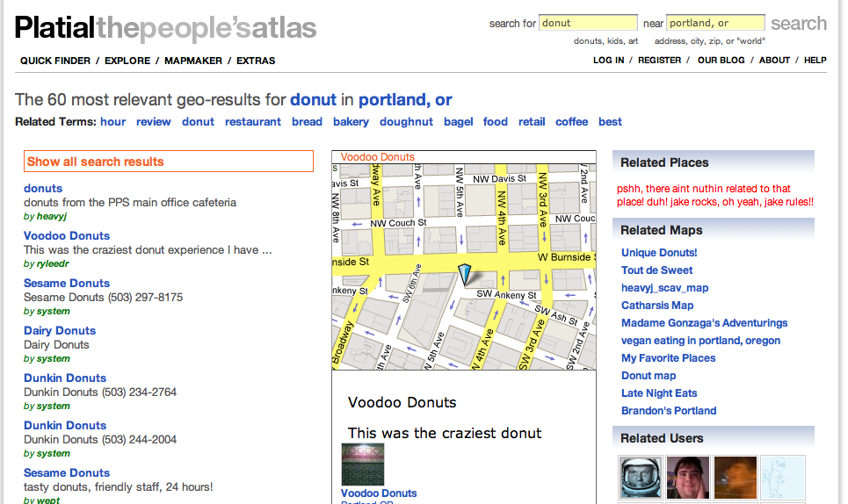Click LOG IN link

click(x=608, y=61)
